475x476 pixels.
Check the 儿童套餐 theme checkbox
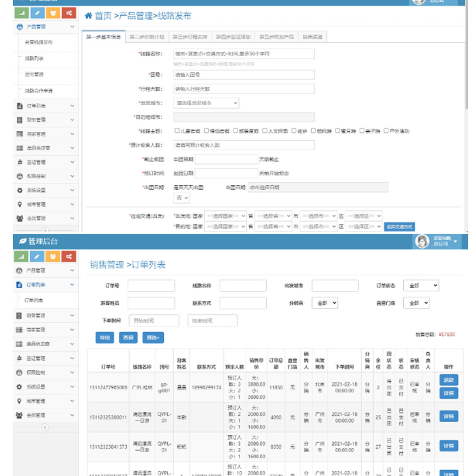177,130
